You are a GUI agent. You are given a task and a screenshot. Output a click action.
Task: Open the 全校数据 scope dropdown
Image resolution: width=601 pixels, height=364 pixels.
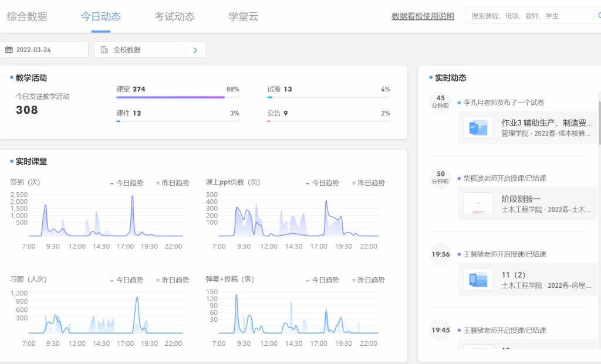(x=141, y=50)
